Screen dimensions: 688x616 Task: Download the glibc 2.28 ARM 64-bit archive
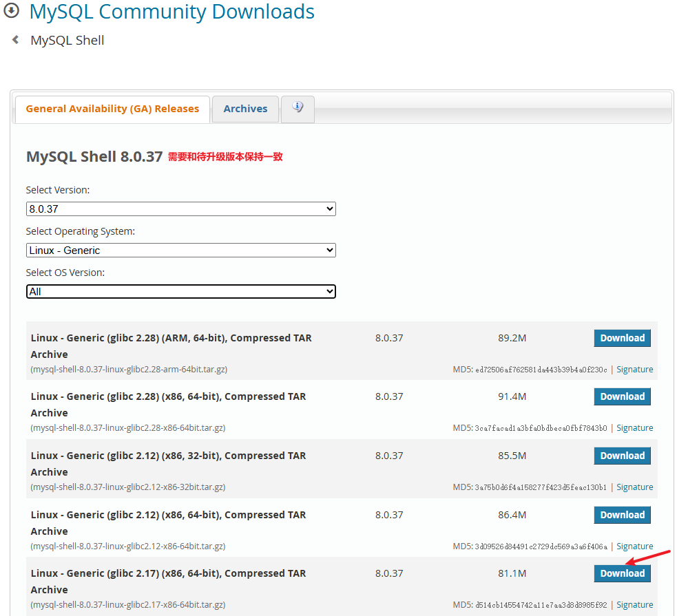(622, 338)
